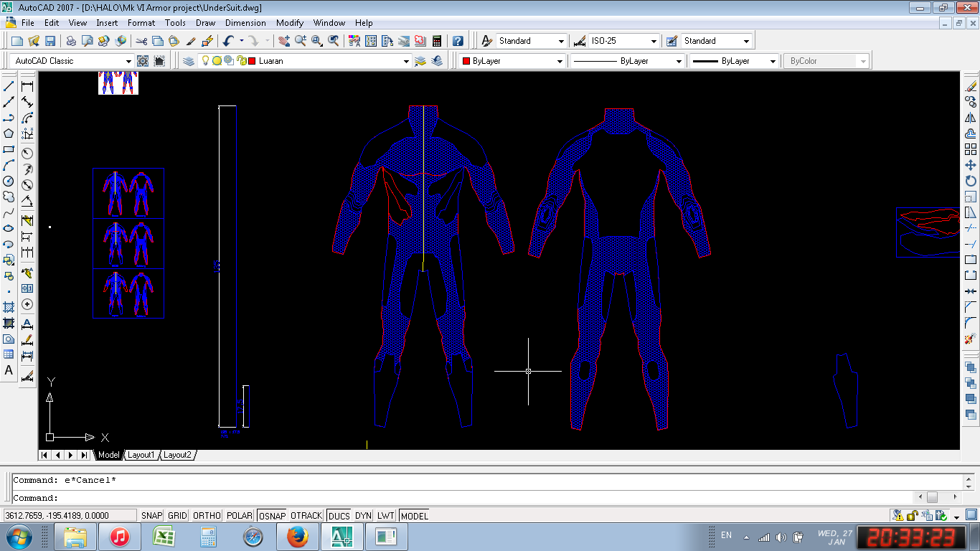Select the Line draw tool

click(9, 86)
